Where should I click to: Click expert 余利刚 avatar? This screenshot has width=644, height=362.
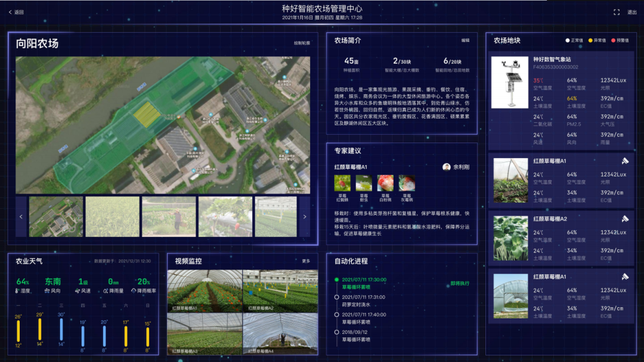[447, 167]
